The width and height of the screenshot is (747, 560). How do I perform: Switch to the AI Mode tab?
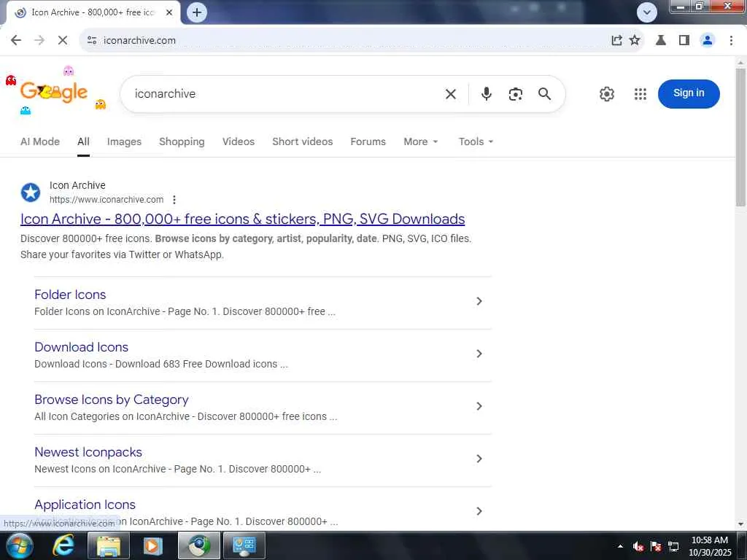click(x=40, y=141)
